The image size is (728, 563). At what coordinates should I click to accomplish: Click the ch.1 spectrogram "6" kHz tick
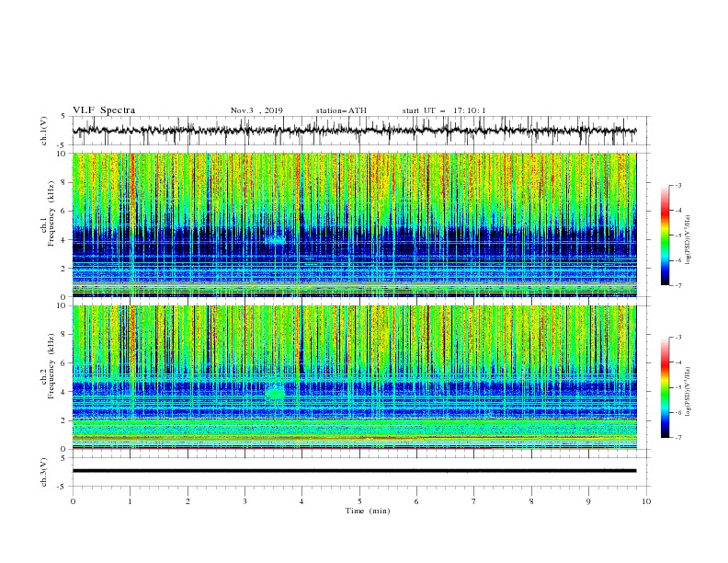pyautogui.click(x=64, y=211)
